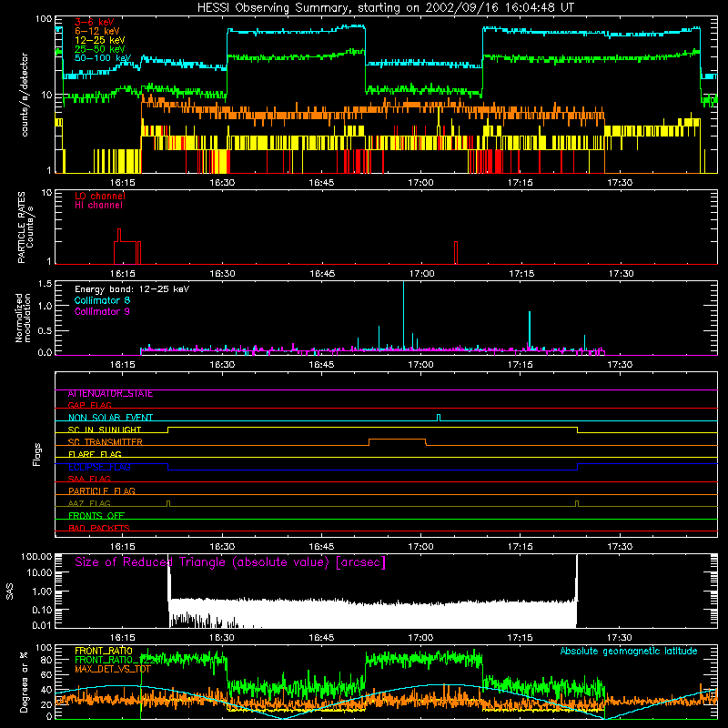Click the vertical Flags axis label
Viewport: 728px width, 728px height.
(x=37, y=455)
